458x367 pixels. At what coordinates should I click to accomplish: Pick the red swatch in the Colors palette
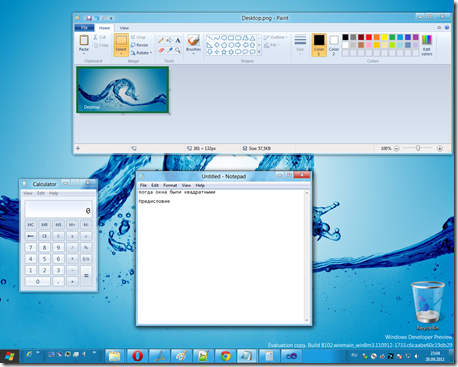[x=369, y=37]
